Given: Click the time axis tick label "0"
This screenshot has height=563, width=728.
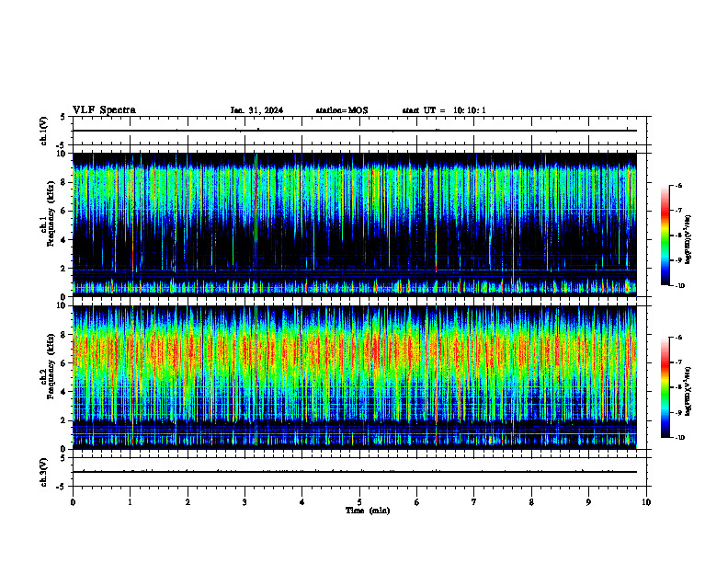Looking at the screenshot, I should [x=73, y=502].
